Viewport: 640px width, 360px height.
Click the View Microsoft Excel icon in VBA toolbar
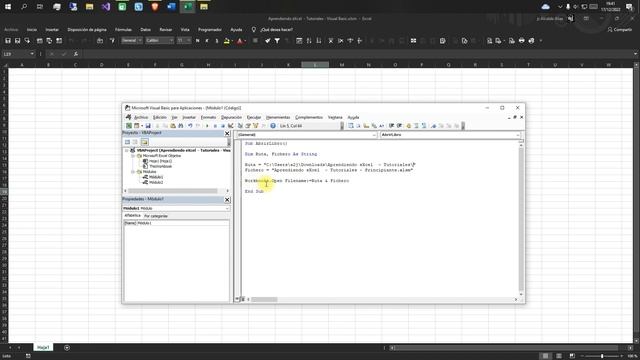pos(129,126)
